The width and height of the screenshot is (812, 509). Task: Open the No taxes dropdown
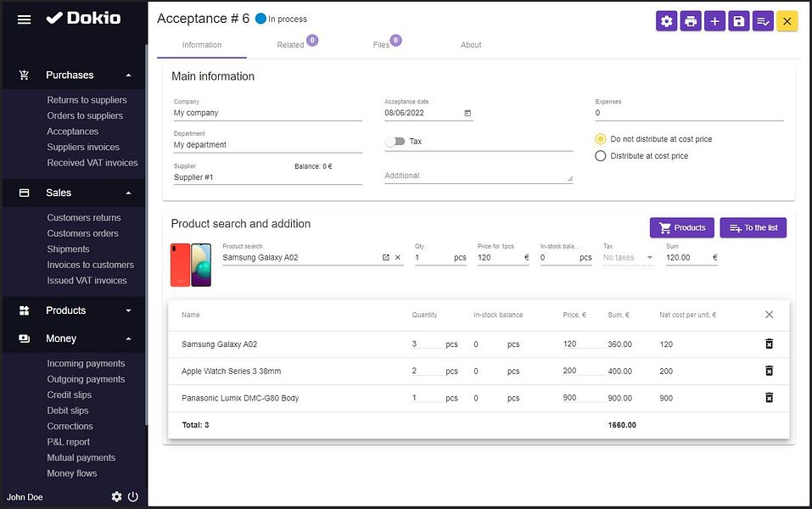[x=628, y=257]
